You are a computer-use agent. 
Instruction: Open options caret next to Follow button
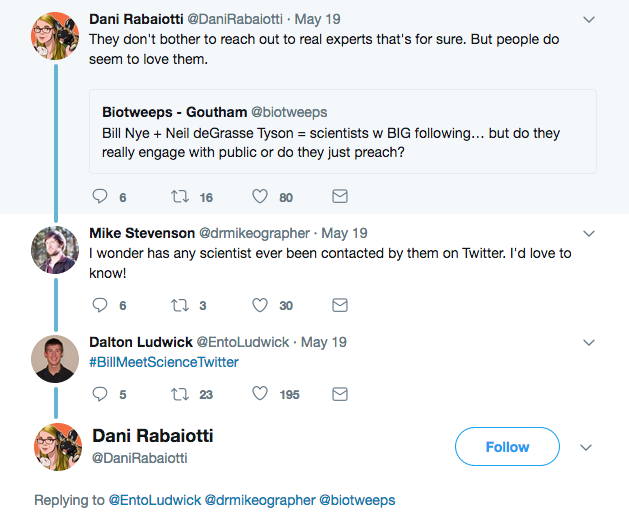click(587, 447)
